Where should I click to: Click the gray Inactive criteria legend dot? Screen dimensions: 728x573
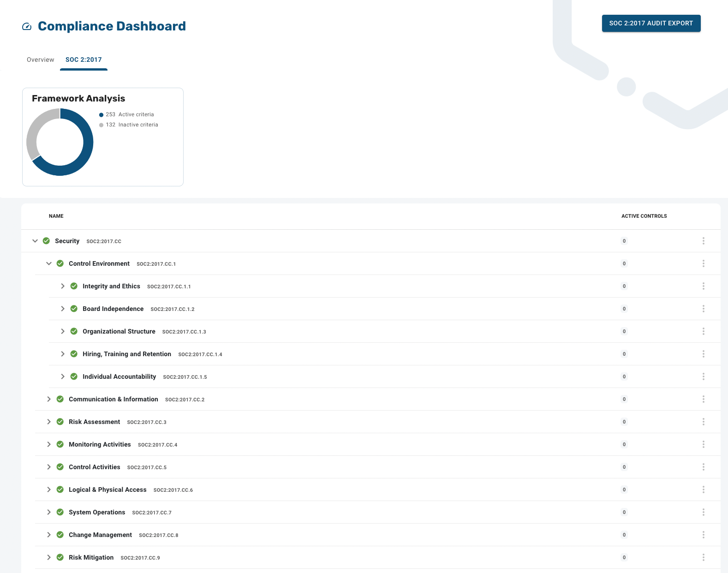point(101,125)
